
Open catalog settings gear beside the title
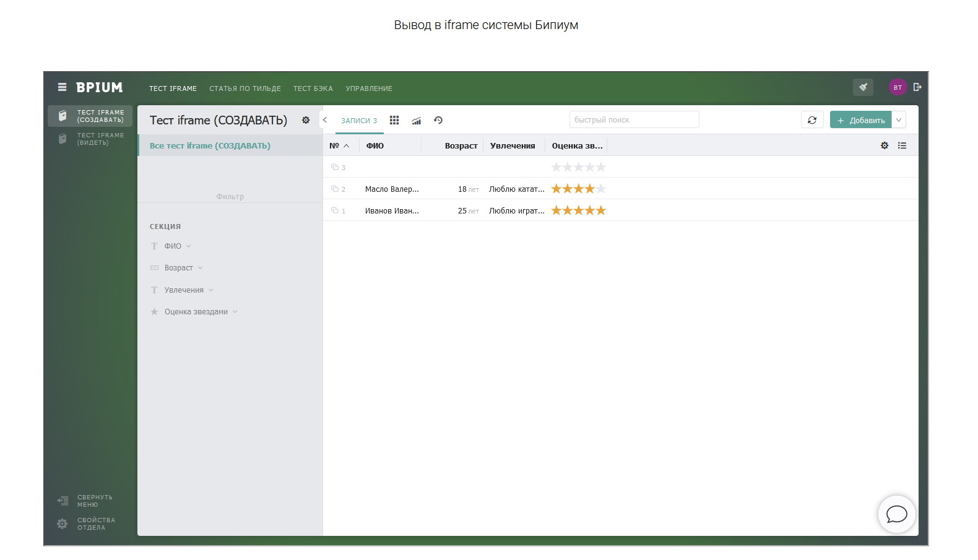(306, 120)
